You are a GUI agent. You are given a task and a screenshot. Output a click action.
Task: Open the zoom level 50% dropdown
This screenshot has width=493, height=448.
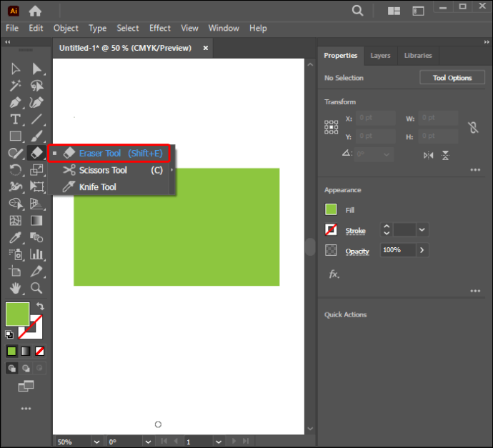(x=97, y=442)
